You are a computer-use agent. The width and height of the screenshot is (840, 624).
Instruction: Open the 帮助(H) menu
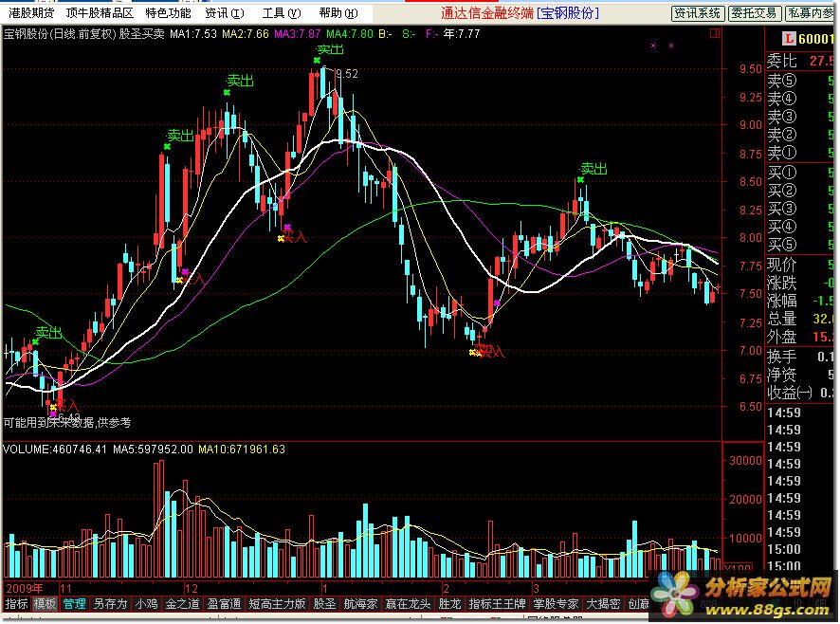coord(338,13)
